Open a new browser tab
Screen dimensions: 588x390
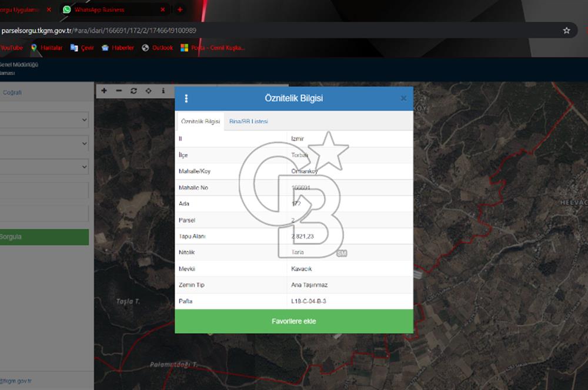click(x=179, y=10)
